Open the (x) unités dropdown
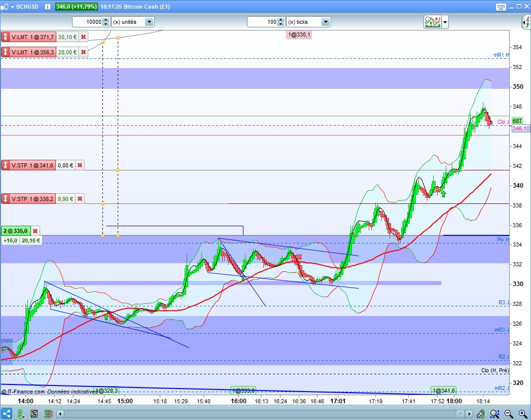This screenshot has height=420, width=531. click(x=149, y=22)
